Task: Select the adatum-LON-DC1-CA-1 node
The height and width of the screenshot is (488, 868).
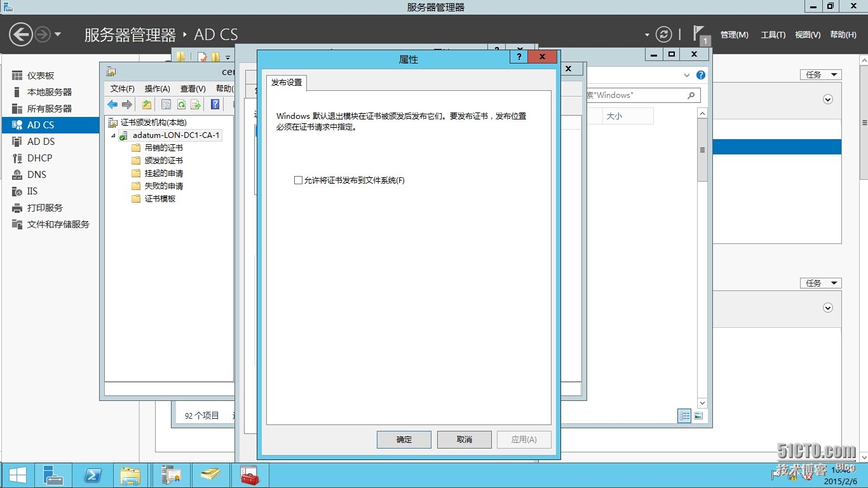Action: [x=176, y=135]
